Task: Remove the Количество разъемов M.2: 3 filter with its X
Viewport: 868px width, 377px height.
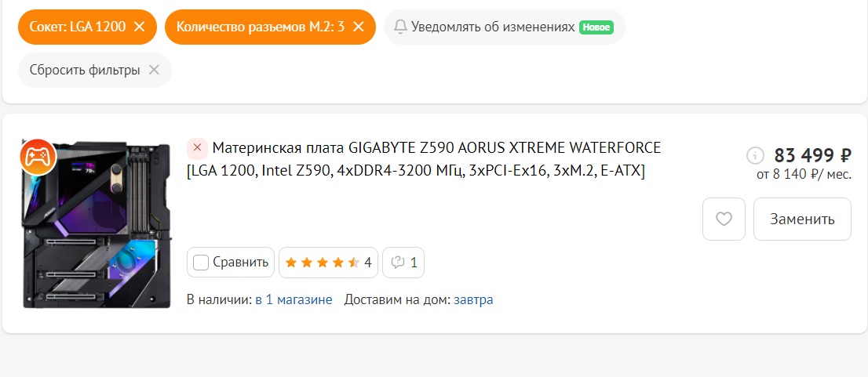Action: pyautogui.click(x=358, y=27)
